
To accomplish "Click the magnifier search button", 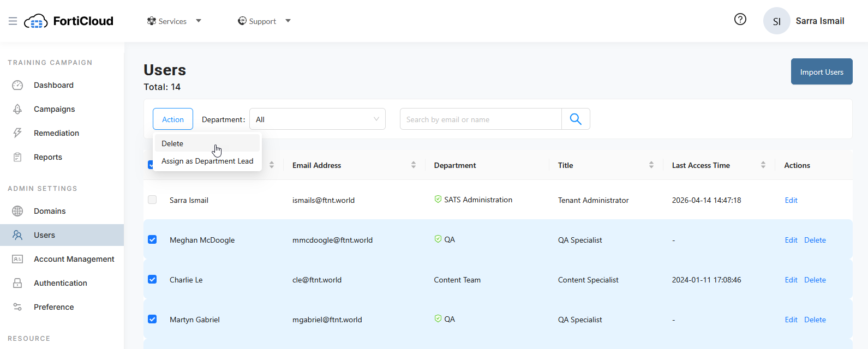I will coord(576,119).
